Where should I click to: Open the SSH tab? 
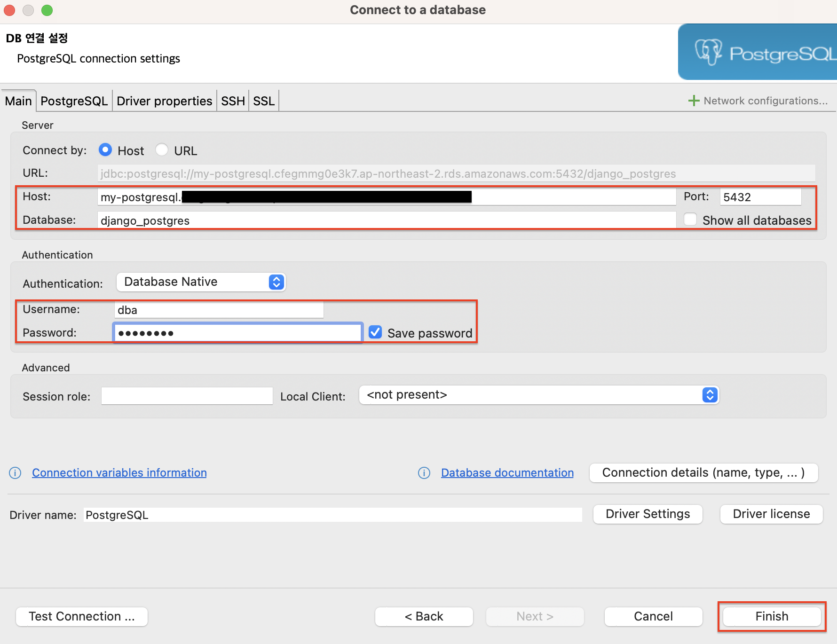tap(233, 101)
